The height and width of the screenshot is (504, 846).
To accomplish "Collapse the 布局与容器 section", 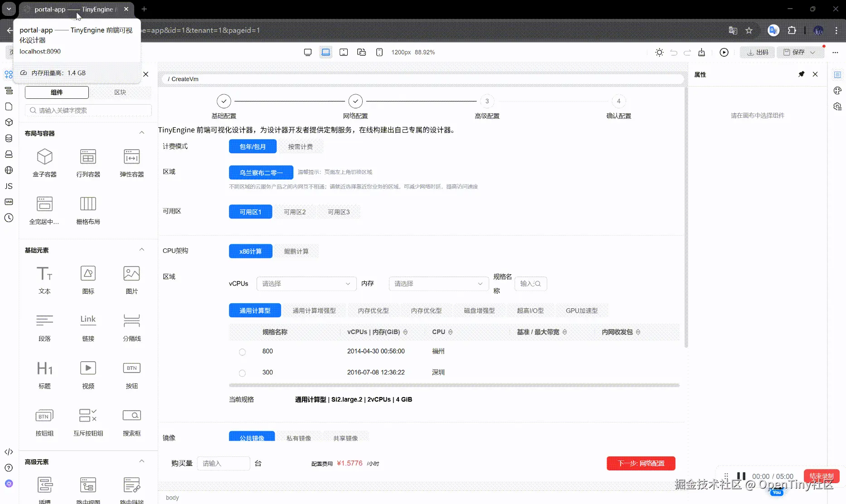I will pyautogui.click(x=141, y=133).
